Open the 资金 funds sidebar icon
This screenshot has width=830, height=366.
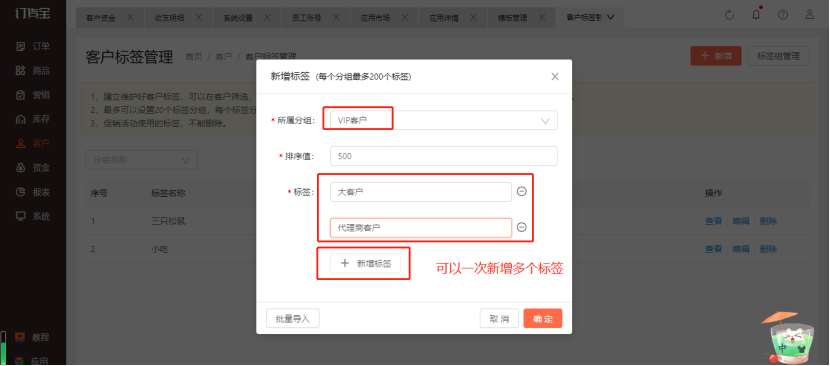pyautogui.click(x=21, y=168)
